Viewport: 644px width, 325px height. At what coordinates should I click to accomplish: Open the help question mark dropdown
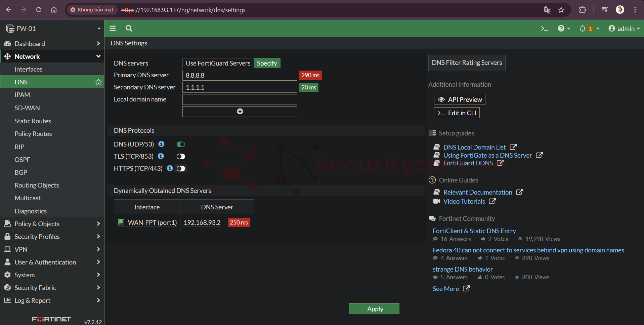coord(563,29)
